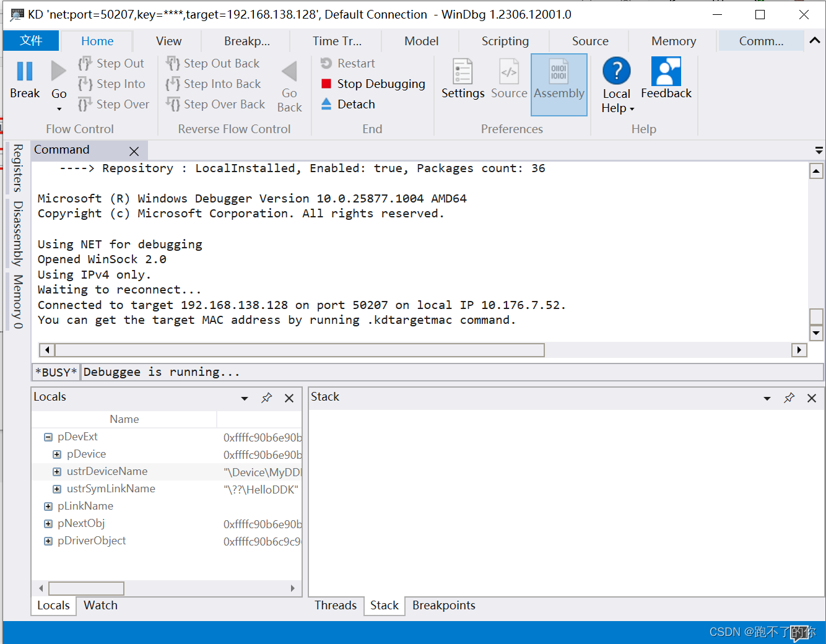Click Step Out in Flow Control

coord(111,63)
